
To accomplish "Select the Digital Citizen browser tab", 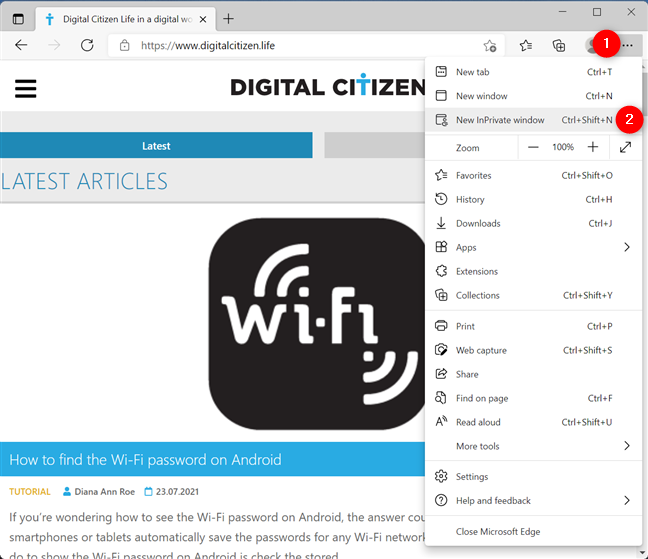I will tap(125, 19).
